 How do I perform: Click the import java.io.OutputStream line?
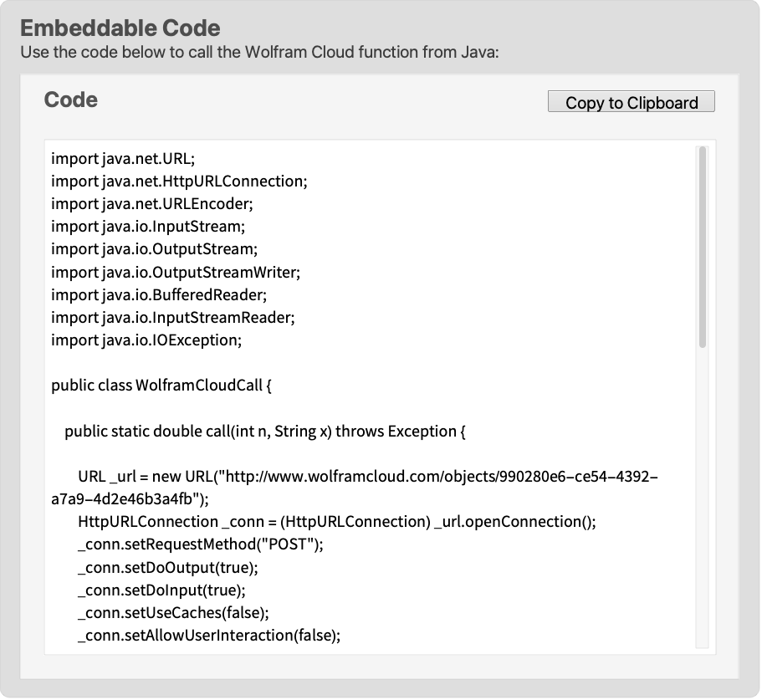click(155, 249)
